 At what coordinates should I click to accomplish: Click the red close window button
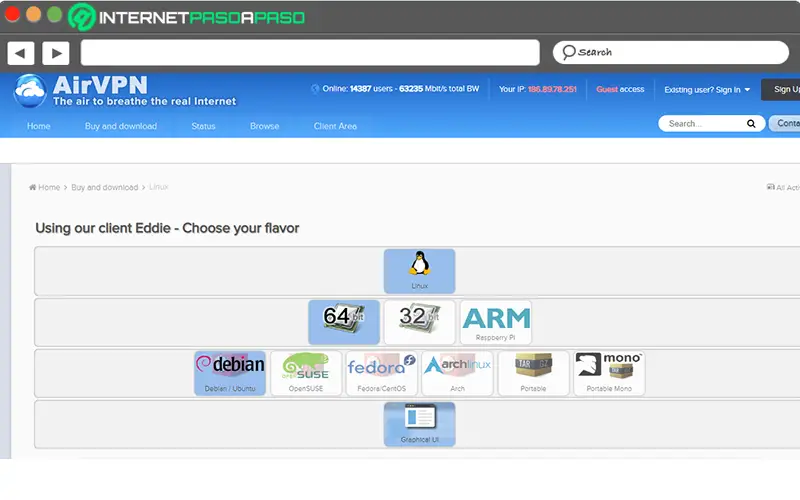pyautogui.click(x=12, y=14)
